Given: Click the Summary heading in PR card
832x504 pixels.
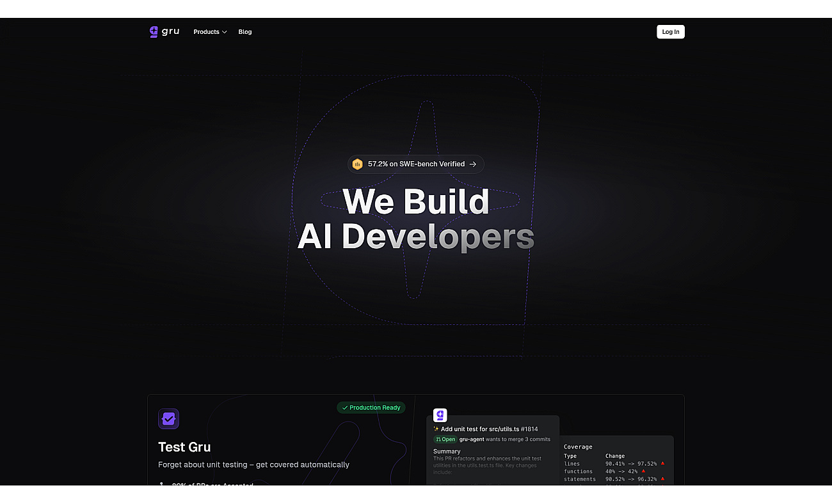Looking at the screenshot, I should click(x=447, y=452).
